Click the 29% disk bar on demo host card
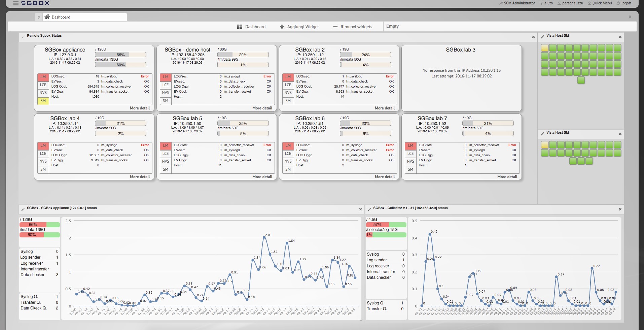Image resolution: width=644 pixels, height=330 pixels. [243, 55]
